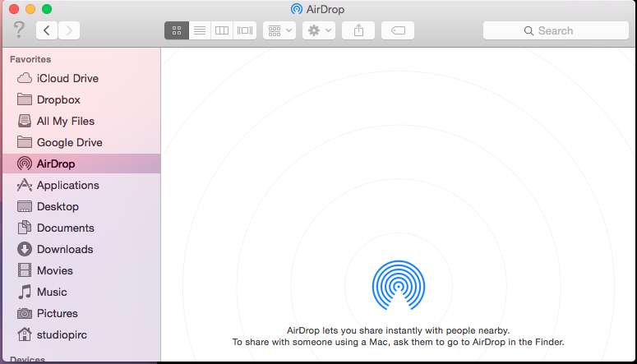Click the Google Drive folder icon

pyautogui.click(x=25, y=142)
